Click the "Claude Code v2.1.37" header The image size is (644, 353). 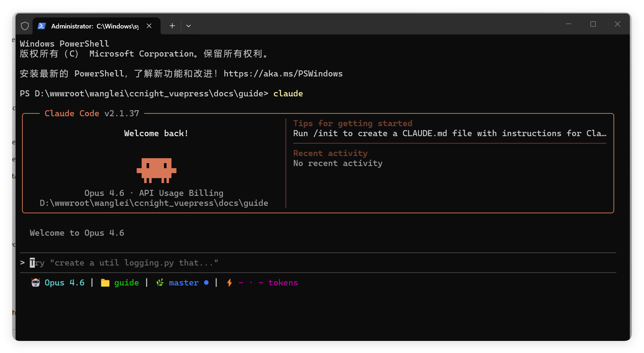(x=92, y=113)
